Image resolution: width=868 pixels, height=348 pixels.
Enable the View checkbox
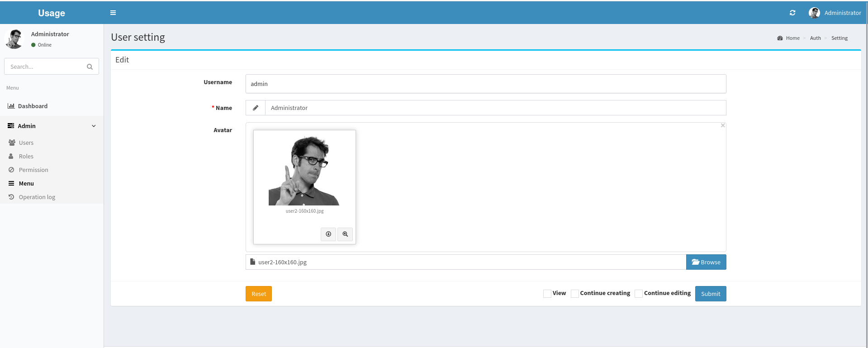click(x=547, y=294)
